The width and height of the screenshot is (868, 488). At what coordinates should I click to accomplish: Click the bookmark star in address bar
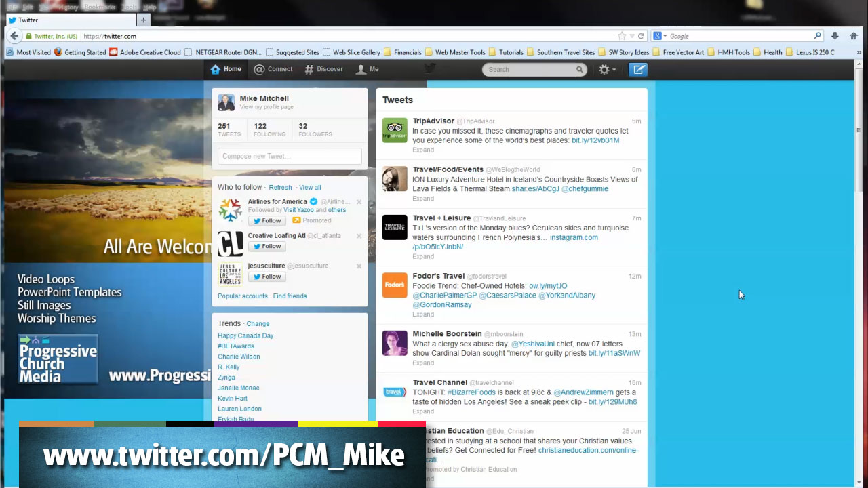point(622,36)
